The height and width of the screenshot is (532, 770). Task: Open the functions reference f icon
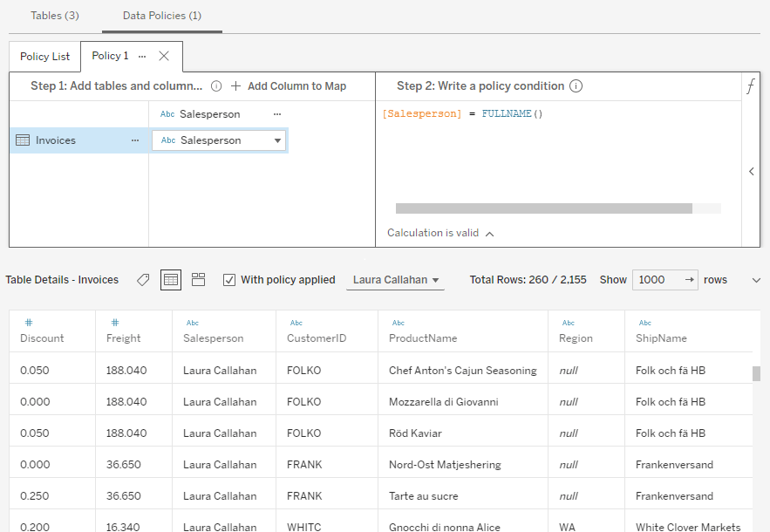(751, 86)
